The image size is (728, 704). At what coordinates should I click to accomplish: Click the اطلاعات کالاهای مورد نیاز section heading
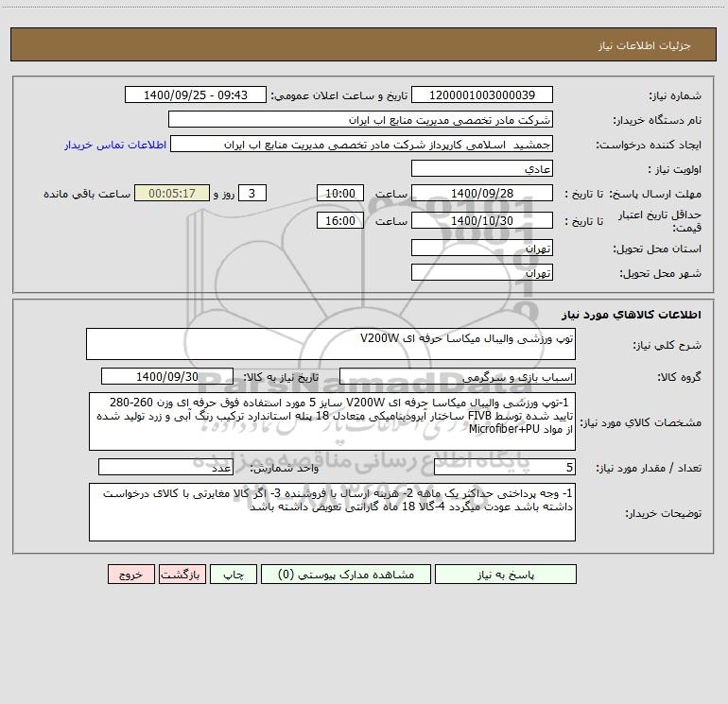click(x=632, y=315)
